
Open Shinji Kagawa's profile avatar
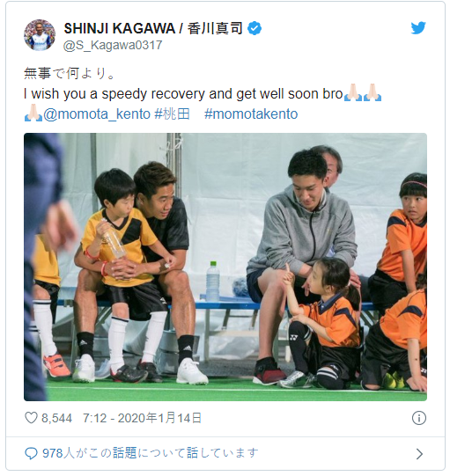[x=40, y=35]
